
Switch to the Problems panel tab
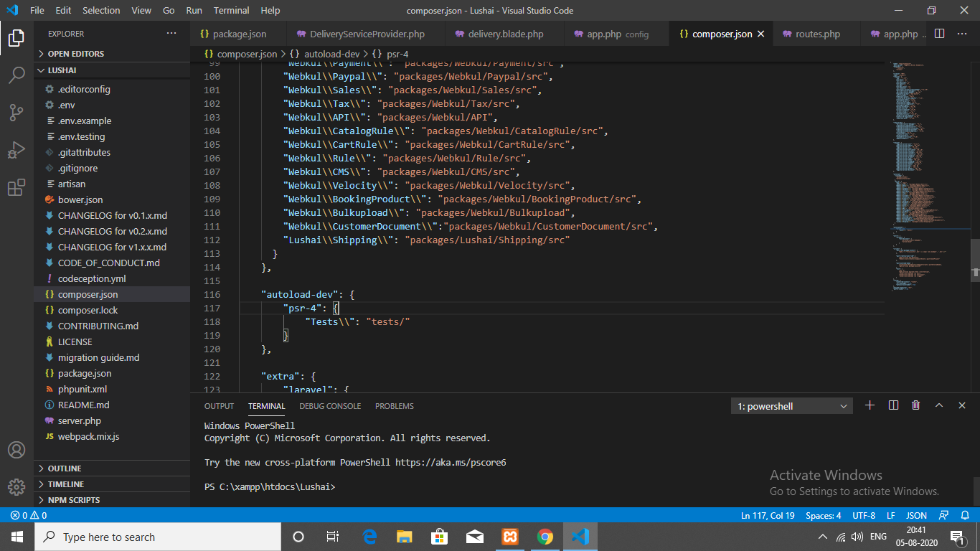[x=395, y=406]
